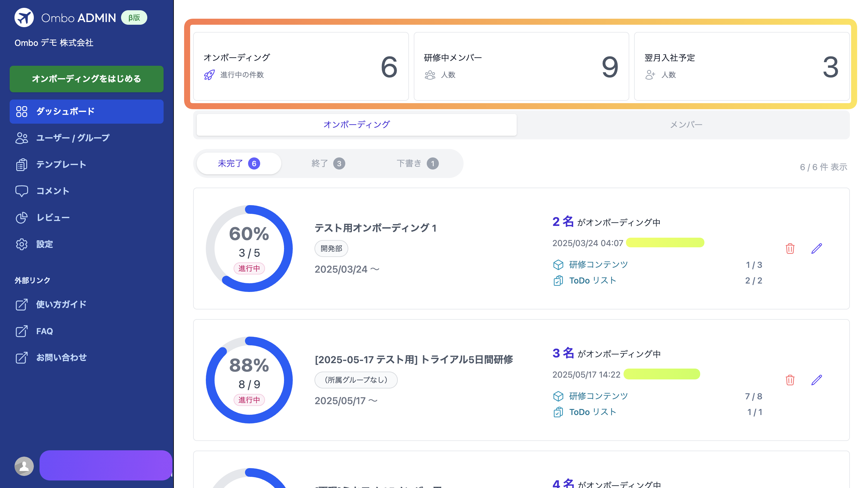Select the 未完了 filter tab
Screen dimensions: 868x488
tap(239, 164)
